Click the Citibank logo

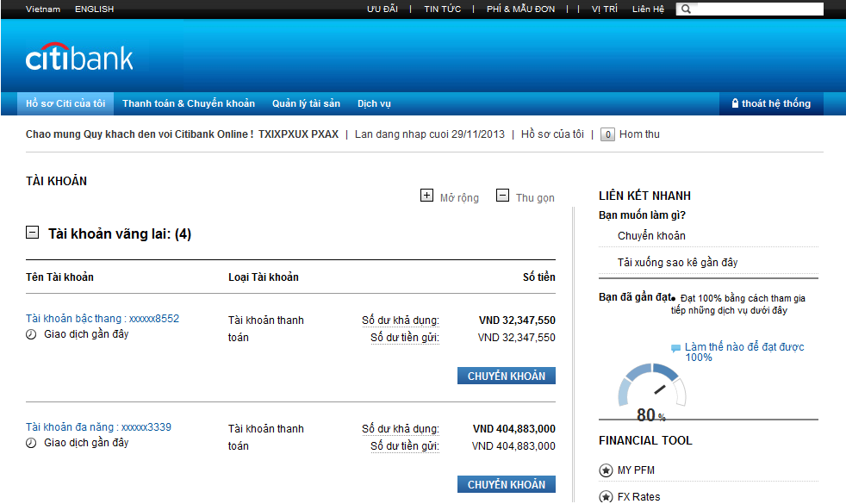coord(79,57)
